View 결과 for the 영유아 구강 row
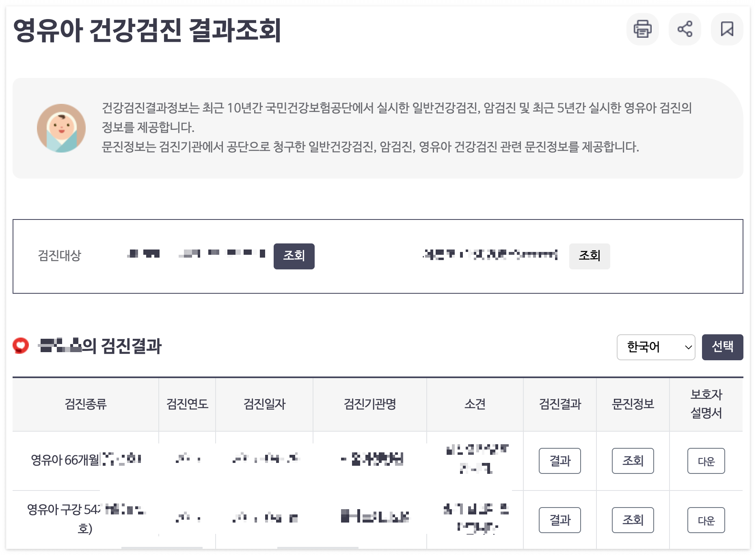The image size is (756, 555). (x=560, y=520)
